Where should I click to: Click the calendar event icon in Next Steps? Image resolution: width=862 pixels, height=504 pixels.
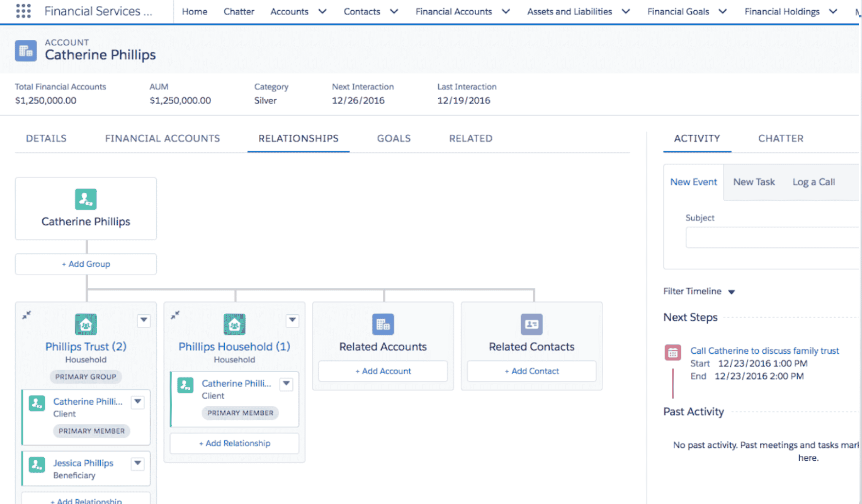(x=673, y=352)
